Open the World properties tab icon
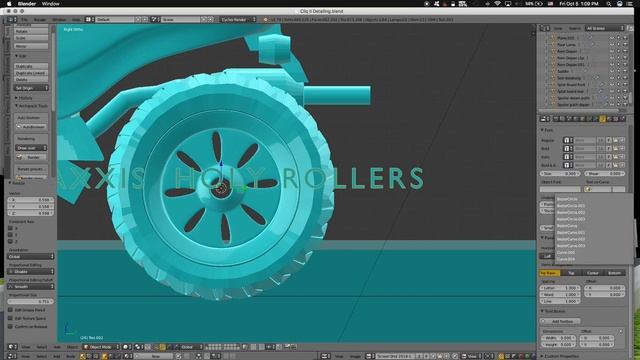The image size is (640, 360). [x=576, y=119]
